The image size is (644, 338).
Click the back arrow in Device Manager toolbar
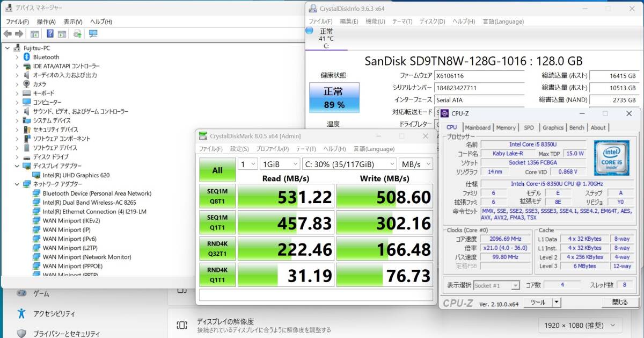point(7,33)
